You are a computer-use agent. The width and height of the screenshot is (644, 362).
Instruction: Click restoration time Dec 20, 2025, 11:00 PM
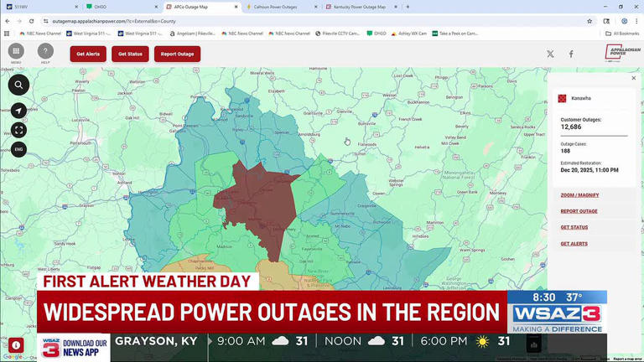589,170
